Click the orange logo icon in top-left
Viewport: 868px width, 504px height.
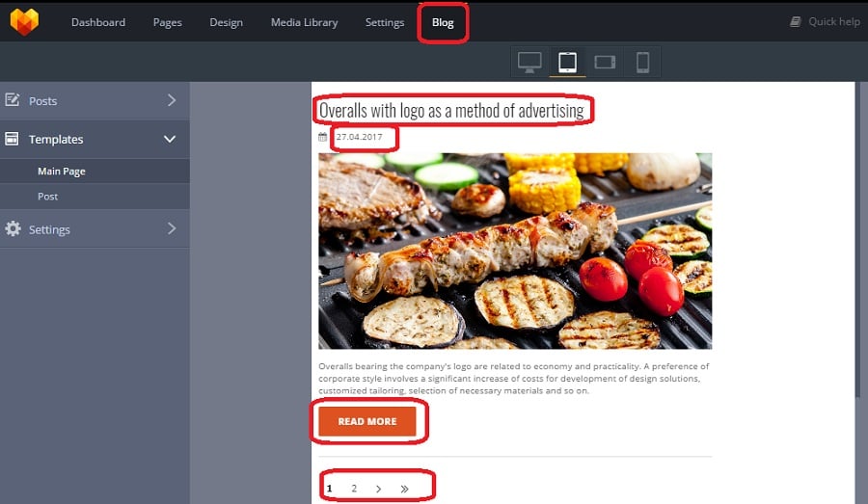(x=24, y=22)
